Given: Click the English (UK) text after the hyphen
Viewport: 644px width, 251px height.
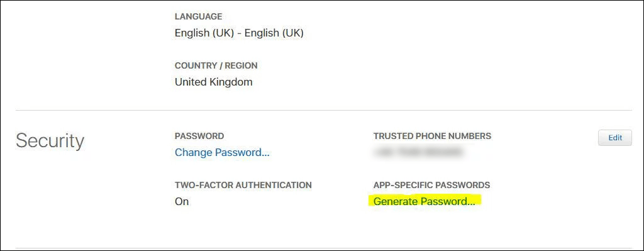Looking at the screenshot, I should pos(274,33).
